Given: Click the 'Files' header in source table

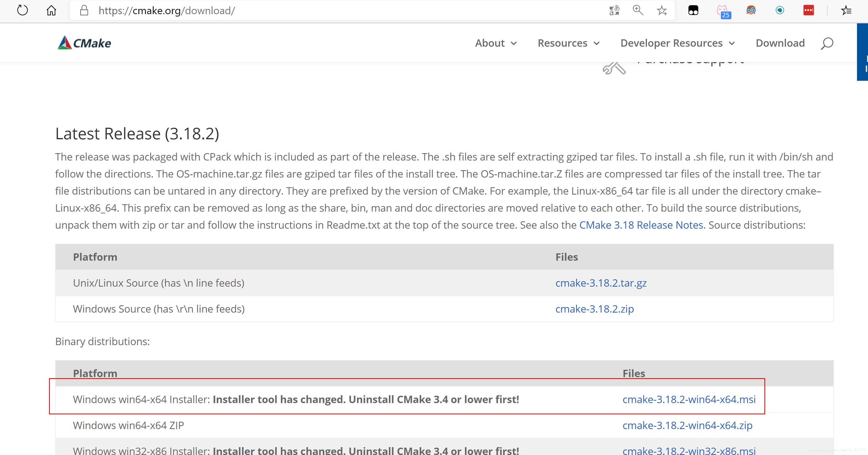Looking at the screenshot, I should pyautogui.click(x=566, y=257).
